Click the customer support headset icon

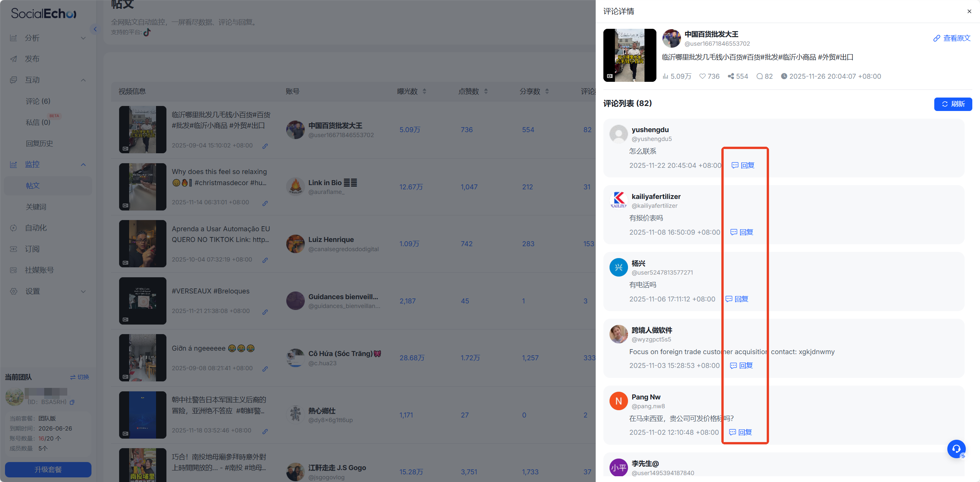956,449
